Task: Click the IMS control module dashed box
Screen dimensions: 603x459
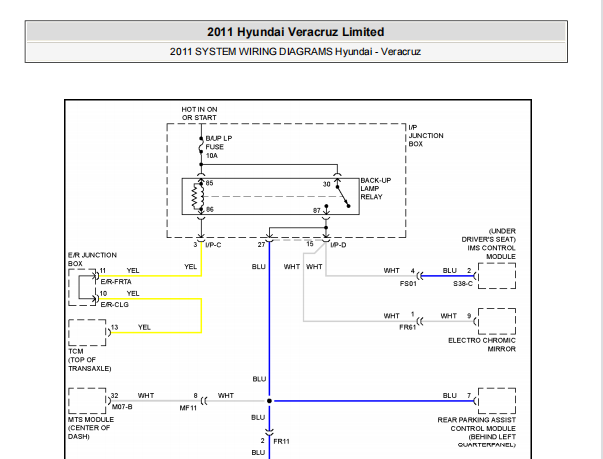Action: coord(497,276)
